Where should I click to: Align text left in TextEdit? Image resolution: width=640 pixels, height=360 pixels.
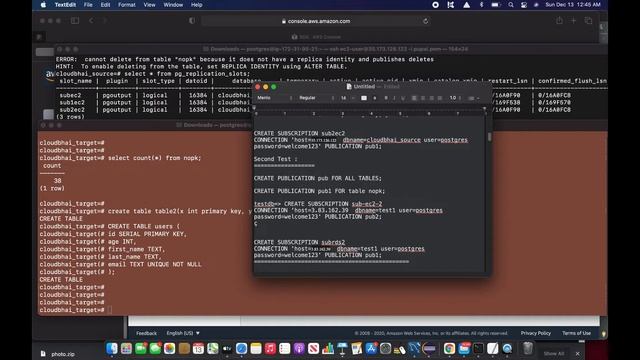click(x=414, y=98)
